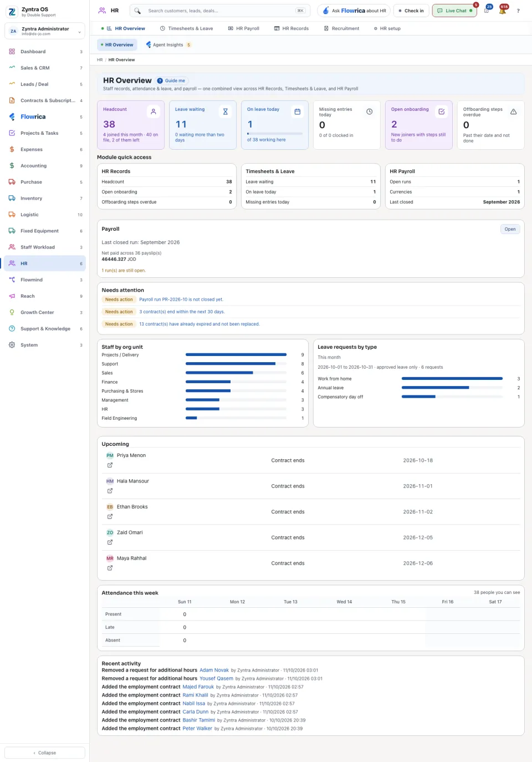Click the Zyntra OS logo
Screen dimensions: 532x762
coord(12,11)
